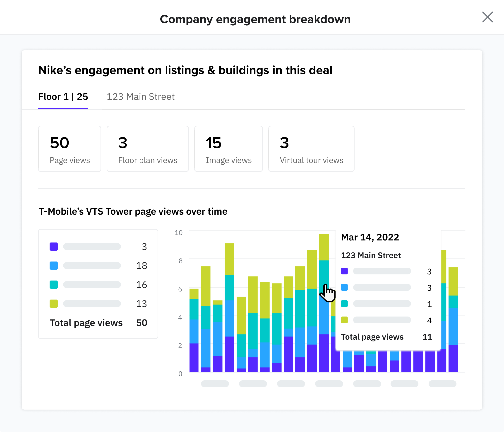
Task: Click the yellow-green swatch in tooltip valued 4
Action: click(344, 320)
